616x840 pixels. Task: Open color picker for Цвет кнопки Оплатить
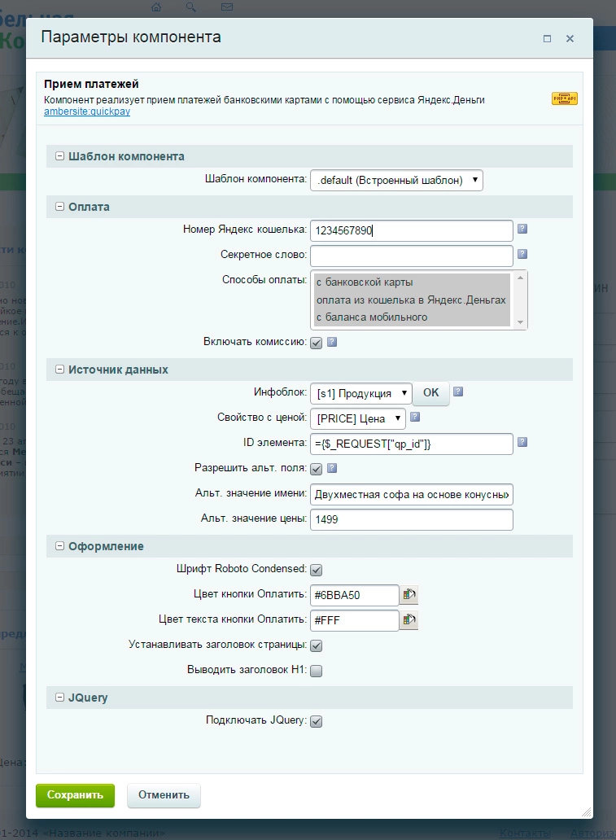click(409, 595)
